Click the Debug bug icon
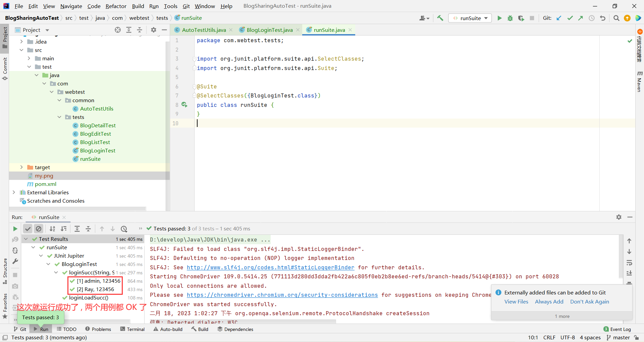The height and width of the screenshot is (342, 644). point(510,18)
